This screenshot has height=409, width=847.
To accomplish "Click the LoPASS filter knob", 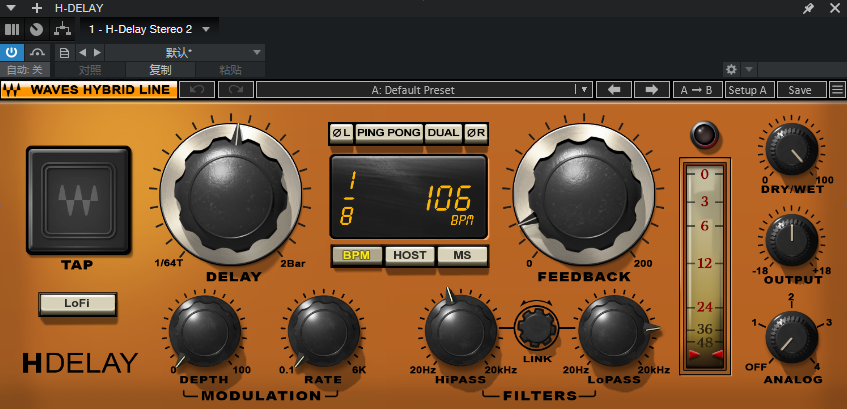I will pyautogui.click(x=615, y=331).
